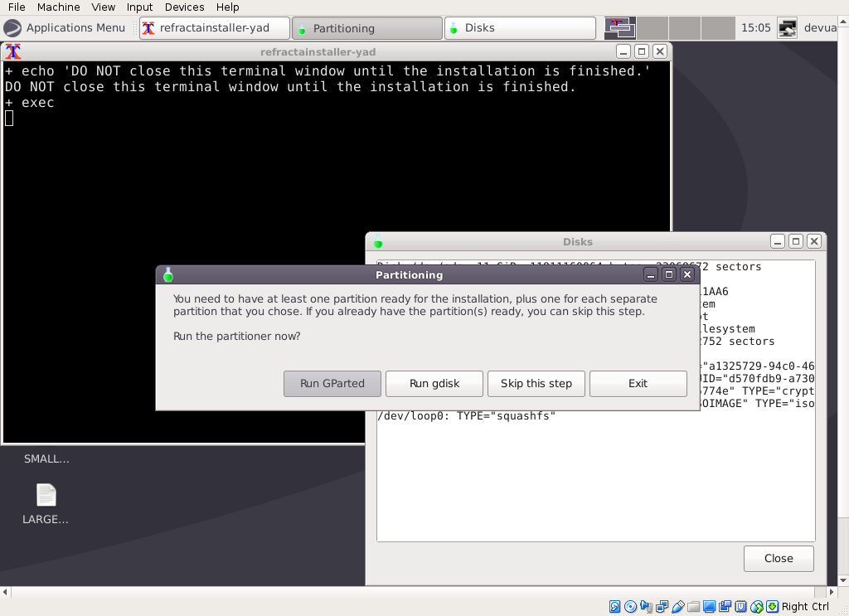849x616 pixels.
Task: Switch to refractainstaller-yad taskbar window
Action: (x=215, y=28)
